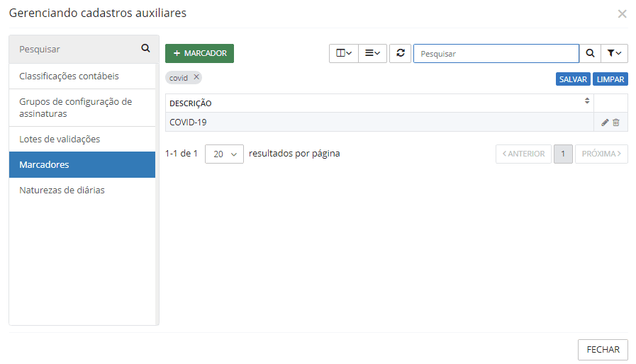The image size is (636, 364).
Task: Open the column visibility dropdown
Action: (344, 53)
